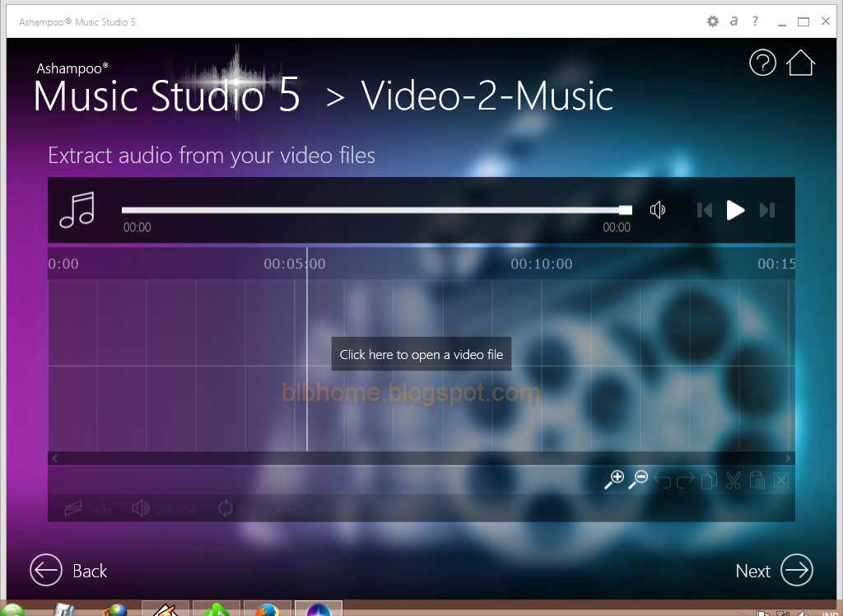
Task: Move the playback position slider handle
Action: point(626,210)
